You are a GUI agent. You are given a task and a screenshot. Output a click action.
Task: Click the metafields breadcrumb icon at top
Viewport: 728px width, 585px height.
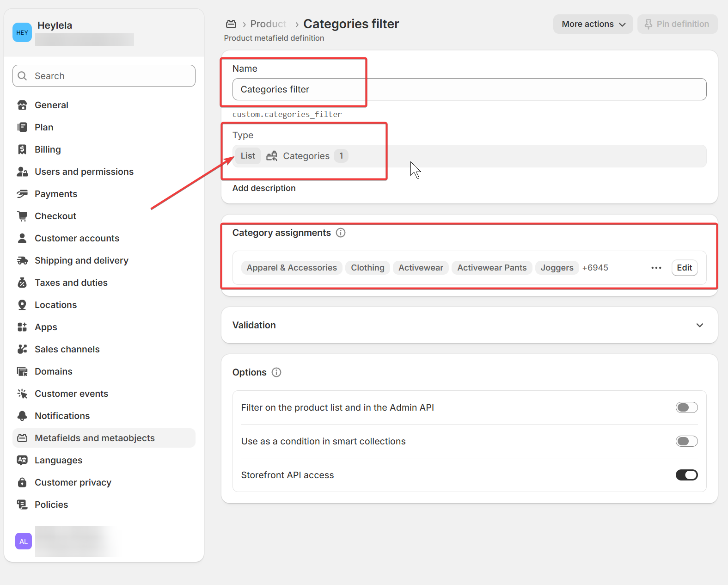pyautogui.click(x=231, y=24)
